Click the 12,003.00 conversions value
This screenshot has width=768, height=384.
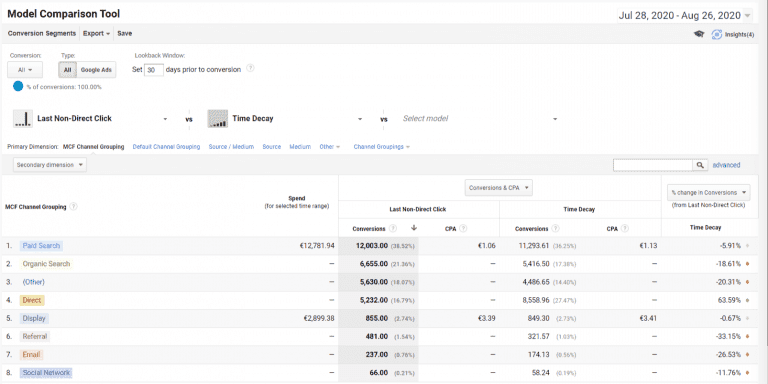(x=371, y=246)
